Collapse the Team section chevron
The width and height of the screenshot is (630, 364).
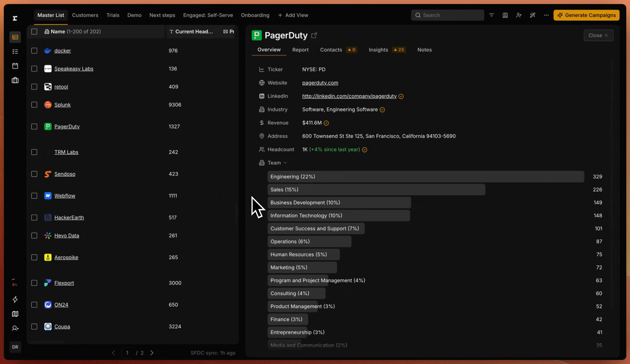pyautogui.click(x=285, y=163)
